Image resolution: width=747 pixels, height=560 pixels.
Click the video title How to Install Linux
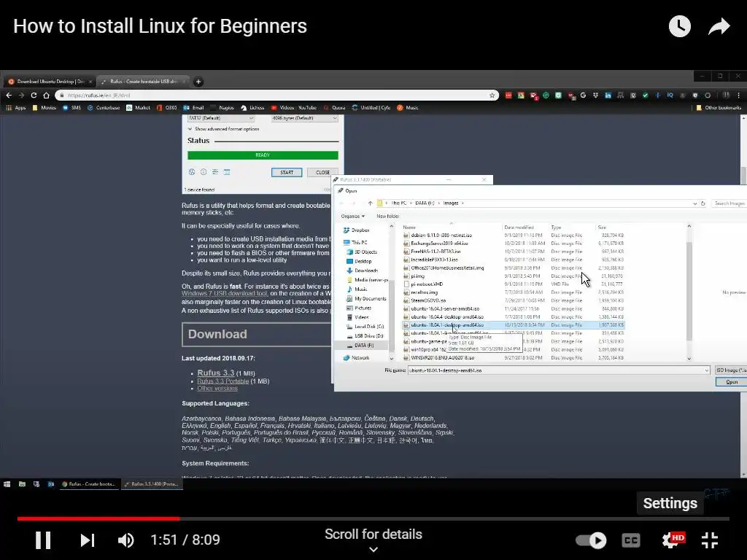pos(160,26)
